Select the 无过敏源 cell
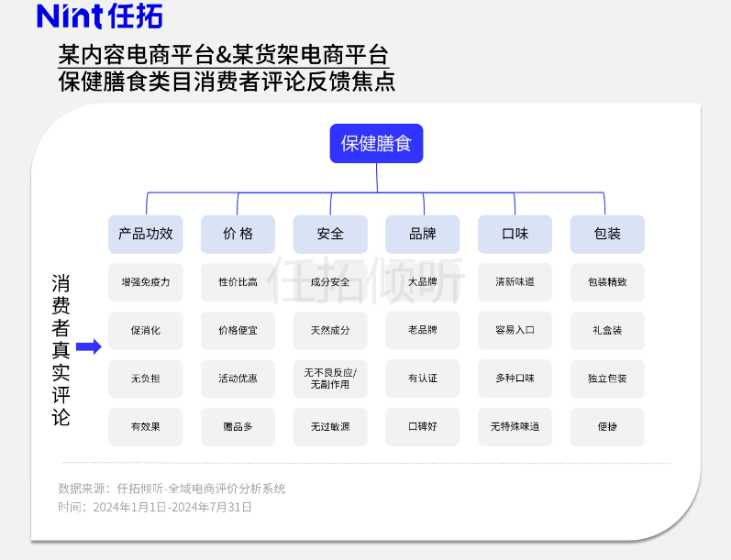731x560 pixels. point(330,427)
